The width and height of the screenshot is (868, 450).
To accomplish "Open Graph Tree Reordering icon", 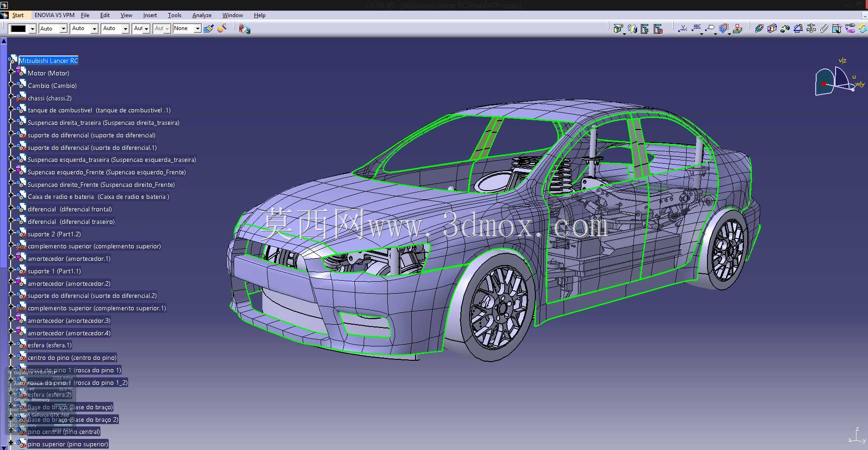I will click(x=645, y=29).
